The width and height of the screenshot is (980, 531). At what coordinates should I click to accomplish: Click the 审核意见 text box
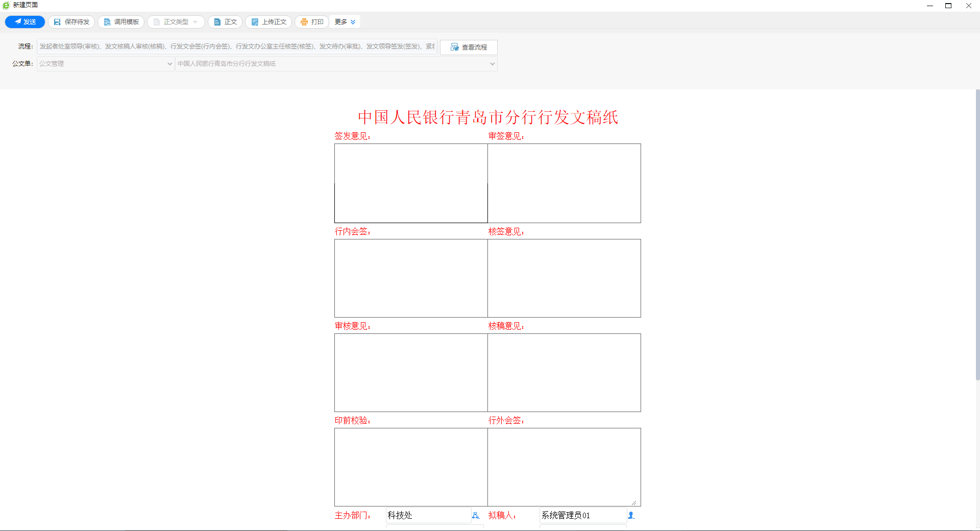coord(411,373)
